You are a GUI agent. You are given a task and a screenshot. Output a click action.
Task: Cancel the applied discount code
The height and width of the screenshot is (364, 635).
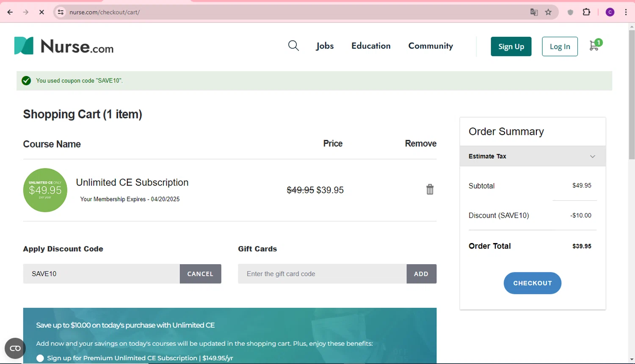200,274
